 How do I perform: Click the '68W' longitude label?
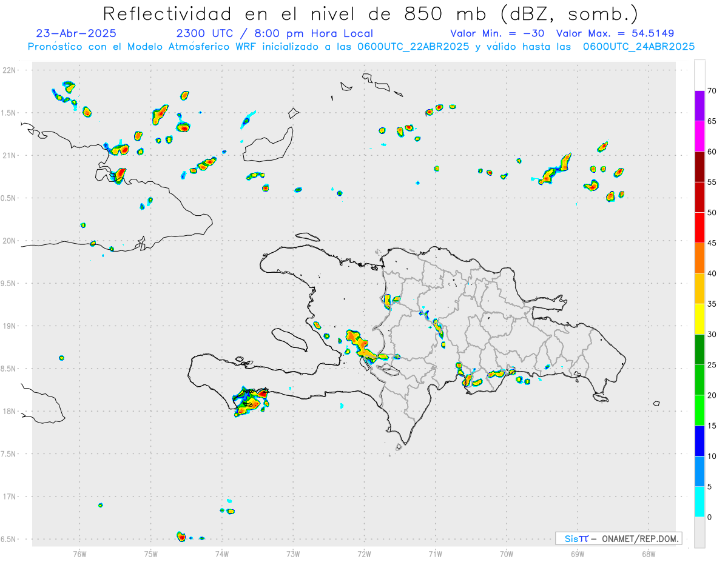649,554
